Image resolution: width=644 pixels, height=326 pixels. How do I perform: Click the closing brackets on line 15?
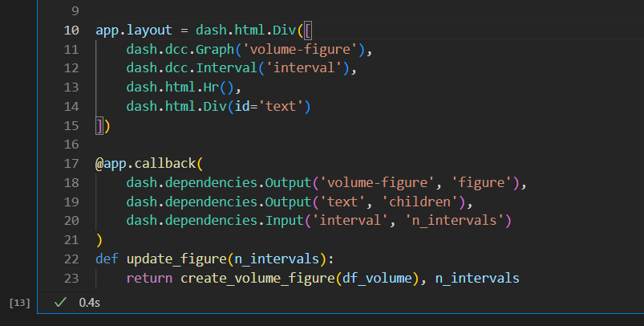[x=103, y=126]
